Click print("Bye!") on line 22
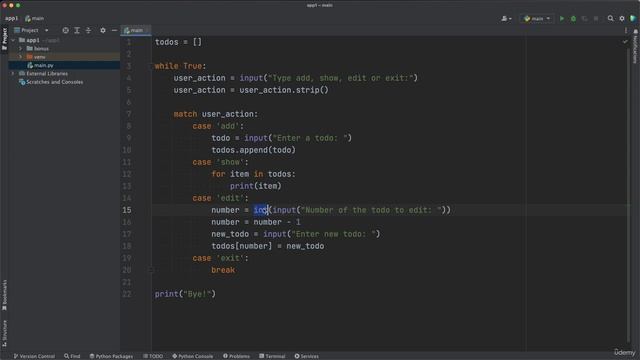This screenshot has width=640, height=360. [x=185, y=294]
